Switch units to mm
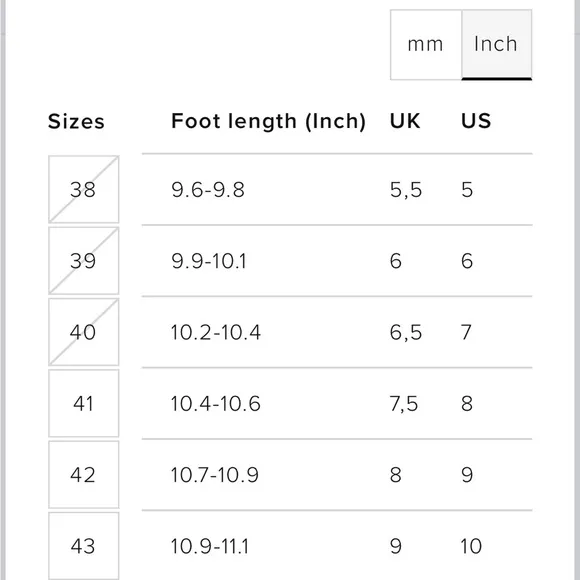 (x=426, y=44)
